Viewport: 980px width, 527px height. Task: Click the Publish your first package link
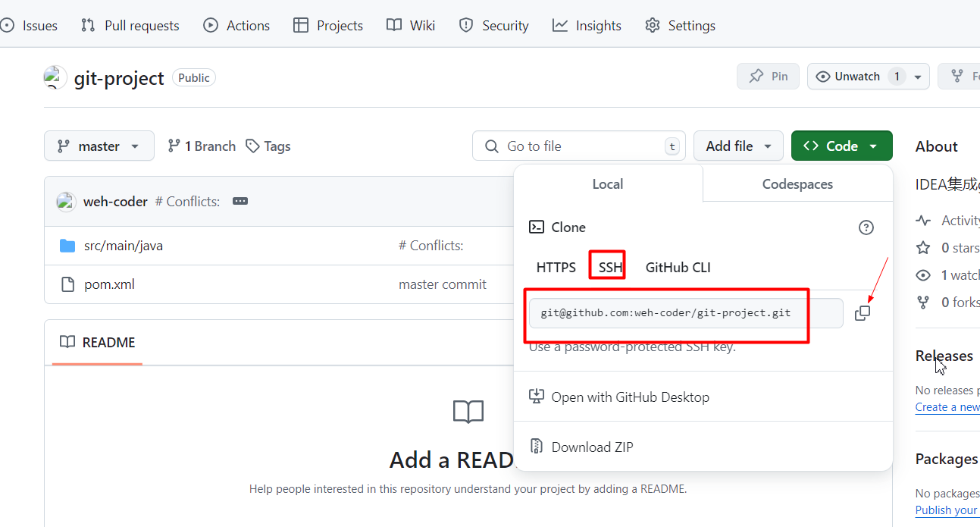coord(947,510)
